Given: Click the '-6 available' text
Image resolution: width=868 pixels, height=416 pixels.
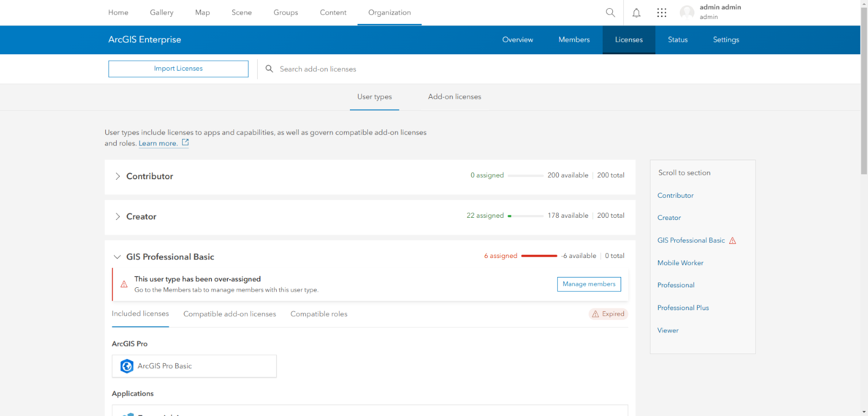Looking at the screenshot, I should point(579,256).
